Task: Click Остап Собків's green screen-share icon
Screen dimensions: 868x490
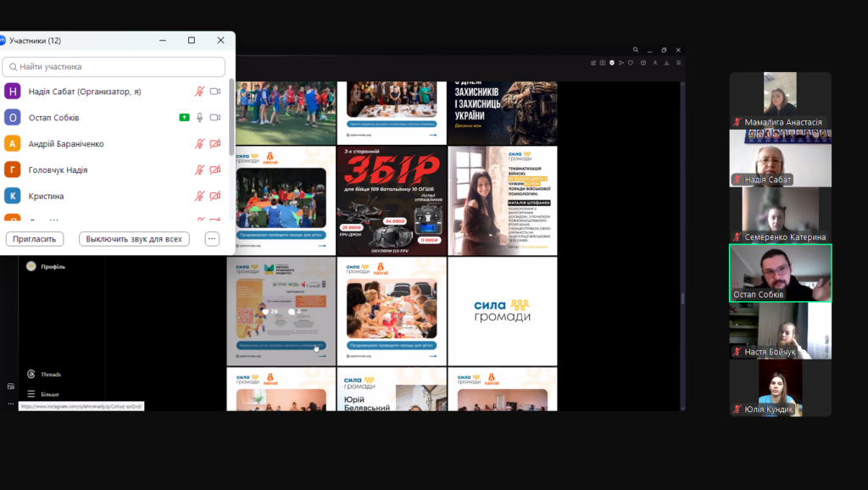Action: [184, 117]
